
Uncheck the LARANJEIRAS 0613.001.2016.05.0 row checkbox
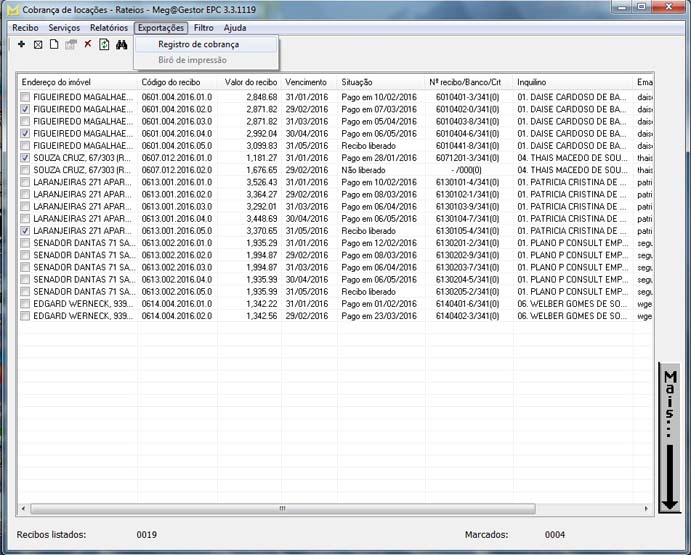pyautogui.click(x=25, y=230)
